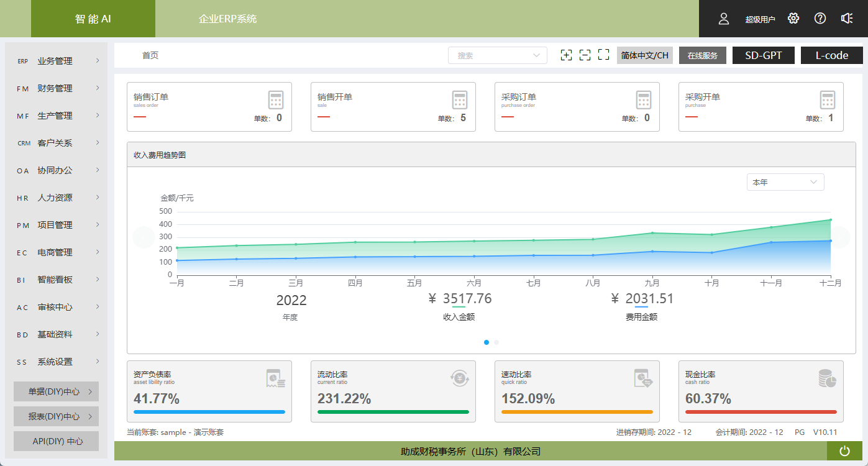Open 在线服务 online service
The width and height of the screenshot is (868, 466).
click(702, 55)
